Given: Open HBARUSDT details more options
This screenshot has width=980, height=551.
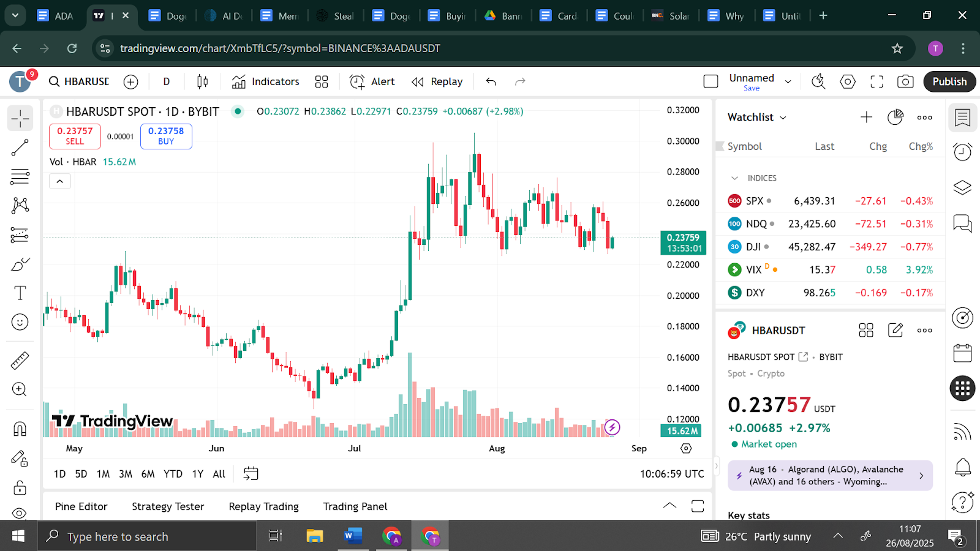Looking at the screenshot, I should tap(925, 331).
